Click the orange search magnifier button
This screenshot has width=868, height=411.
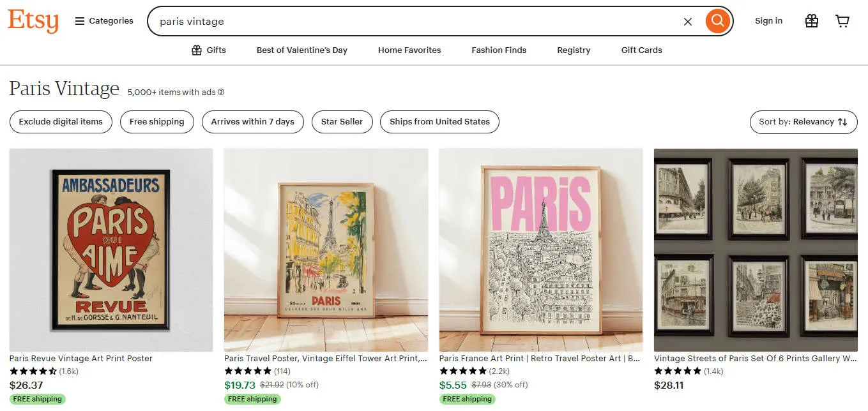tap(718, 21)
